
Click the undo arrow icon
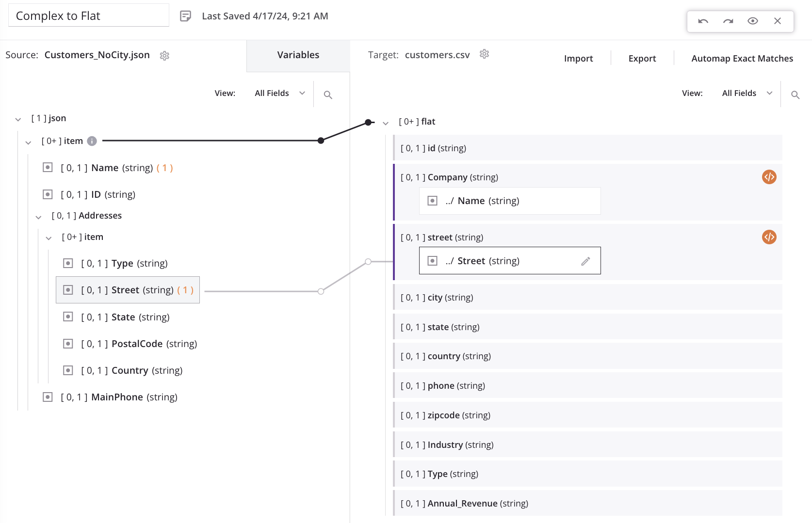[703, 21]
